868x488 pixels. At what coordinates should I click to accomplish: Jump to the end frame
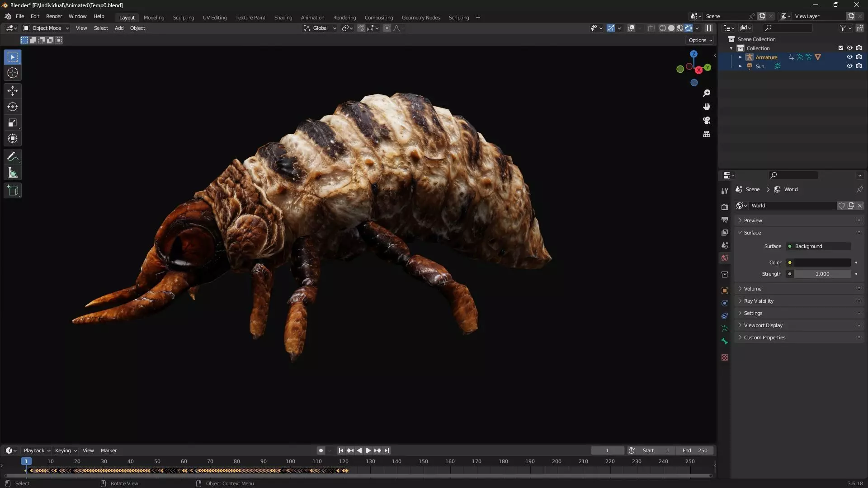pos(387,450)
